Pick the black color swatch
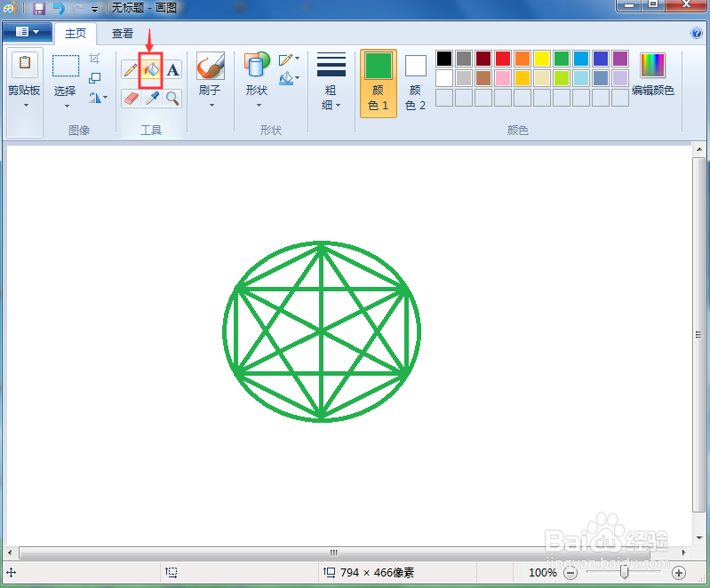The height and width of the screenshot is (588, 710). (444, 59)
